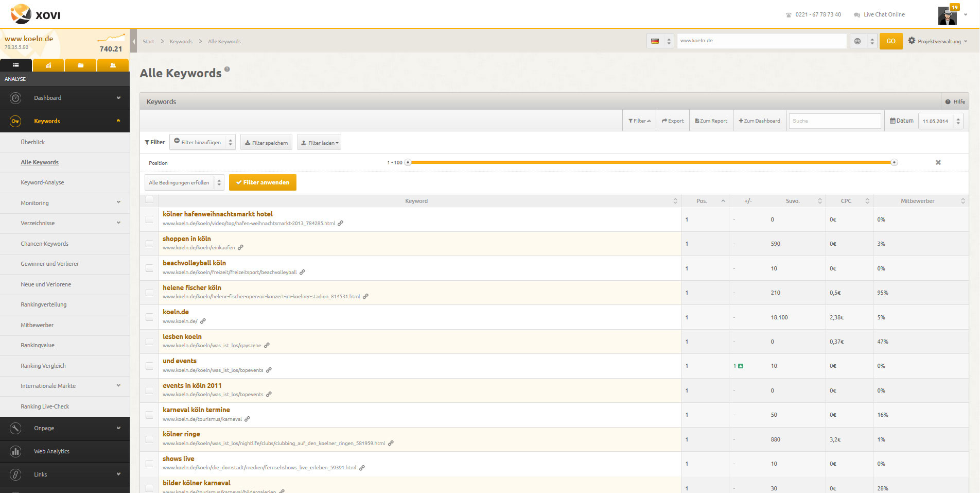980x493 pixels.
Task: Open link icon for beachvolleyball köln URL
Action: pyautogui.click(x=302, y=272)
